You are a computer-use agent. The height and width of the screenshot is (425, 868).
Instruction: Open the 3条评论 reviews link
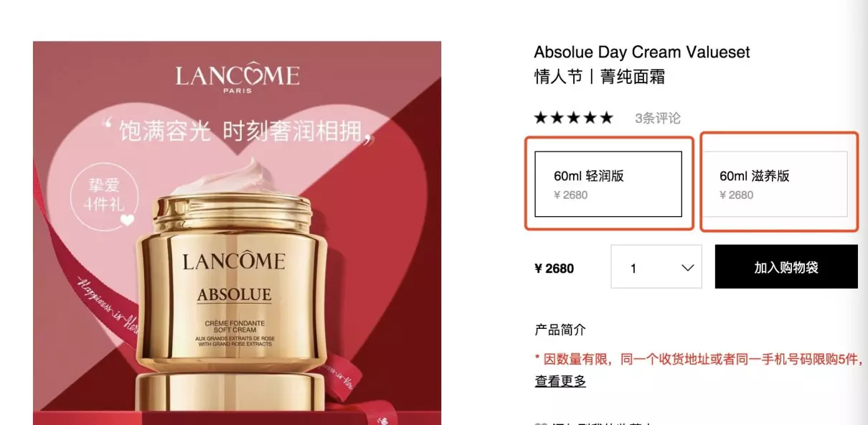658,118
